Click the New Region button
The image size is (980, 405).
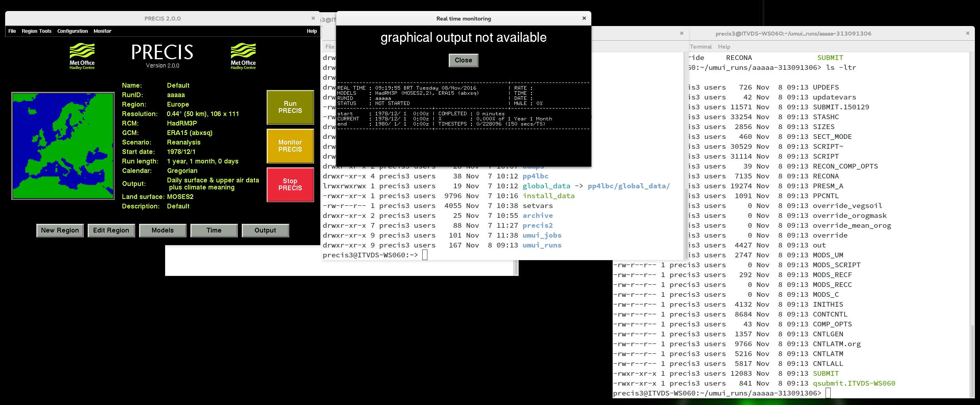[60, 231]
